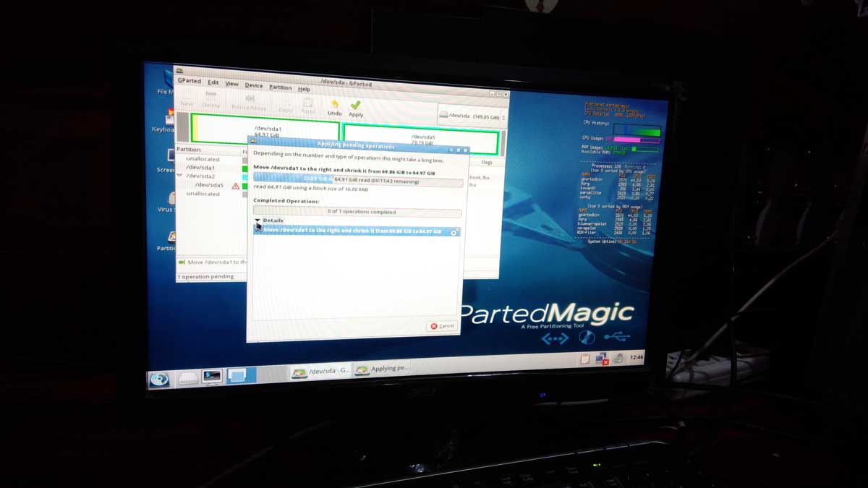Select the /dev/sda5 row in the partition list
Viewport: 868px width, 488px height.
pos(210,185)
